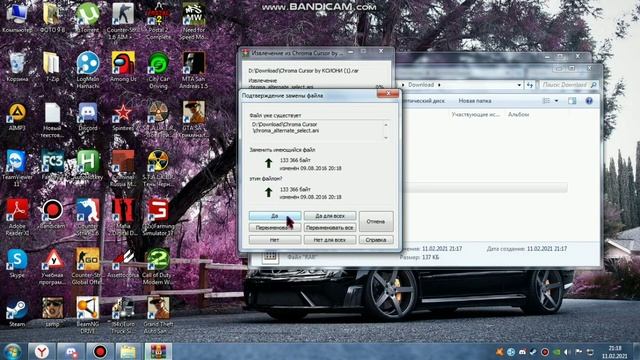Click the Участвующие ис... column header

(x=476, y=115)
